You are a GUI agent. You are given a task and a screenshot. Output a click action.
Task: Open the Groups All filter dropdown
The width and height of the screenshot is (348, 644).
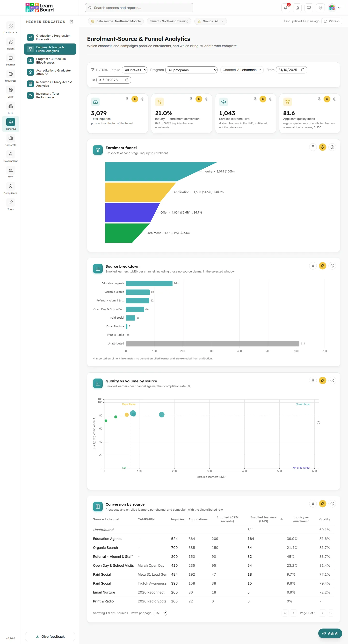pyautogui.click(x=210, y=21)
